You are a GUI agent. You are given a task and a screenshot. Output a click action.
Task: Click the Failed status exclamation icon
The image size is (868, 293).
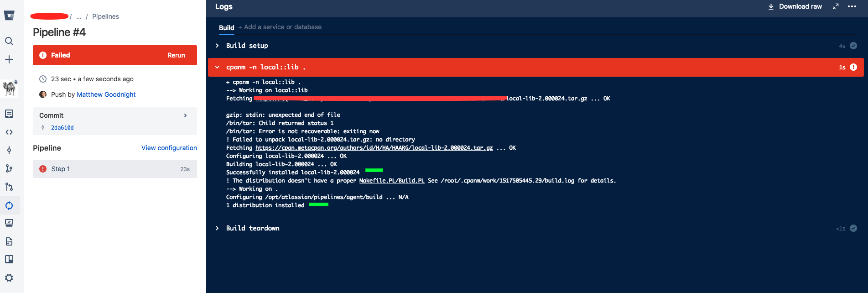(x=43, y=55)
